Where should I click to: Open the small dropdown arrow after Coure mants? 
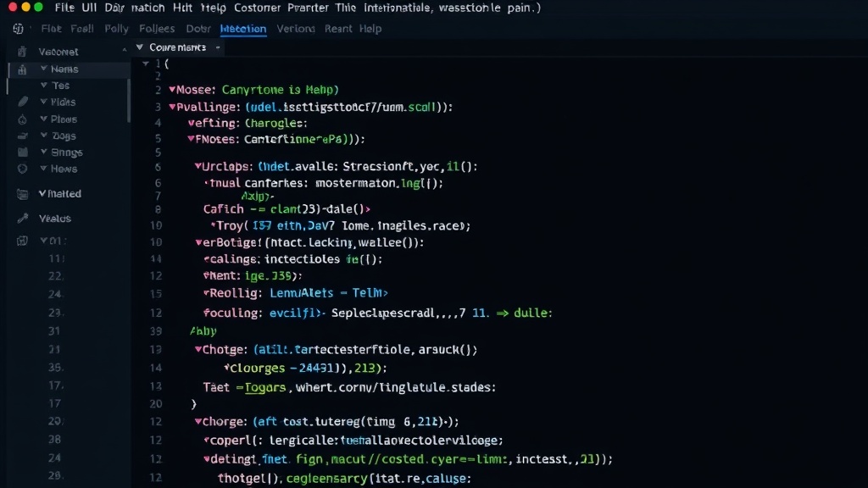[218, 47]
